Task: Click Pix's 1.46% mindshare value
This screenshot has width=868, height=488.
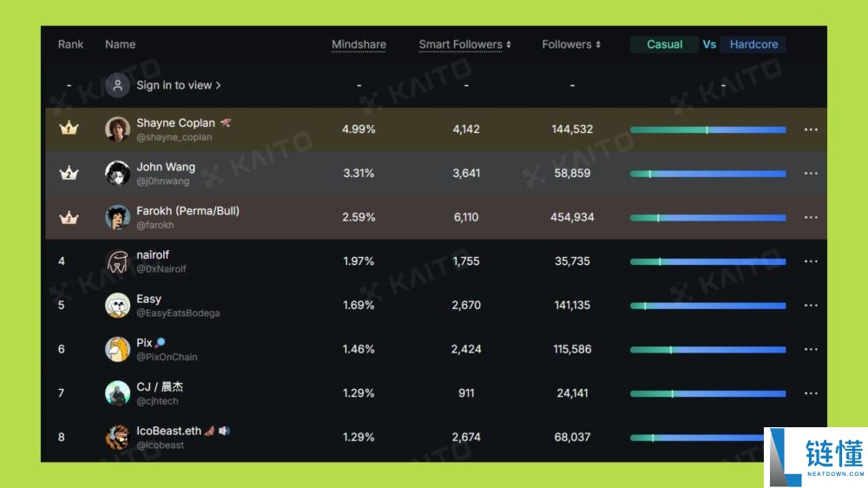Action: (x=358, y=349)
